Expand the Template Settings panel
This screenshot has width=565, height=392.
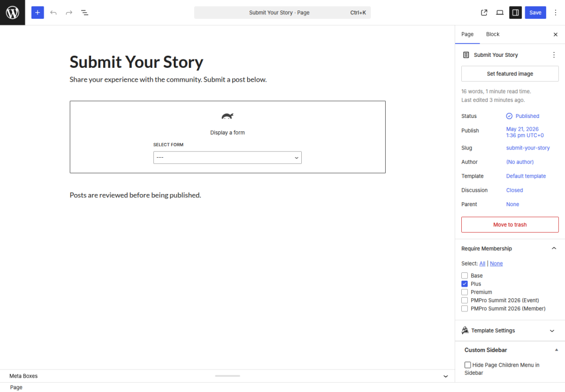[x=510, y=330]
